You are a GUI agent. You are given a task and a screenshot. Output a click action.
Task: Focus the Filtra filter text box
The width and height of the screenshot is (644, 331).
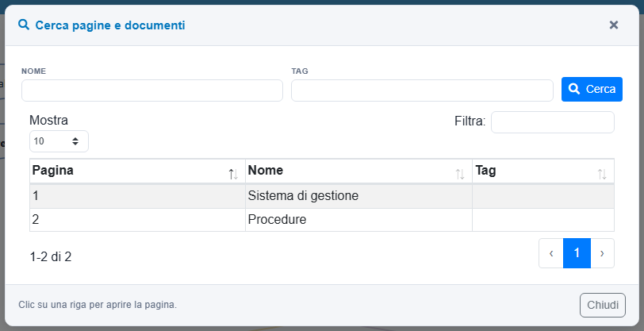tap(553, 122)
